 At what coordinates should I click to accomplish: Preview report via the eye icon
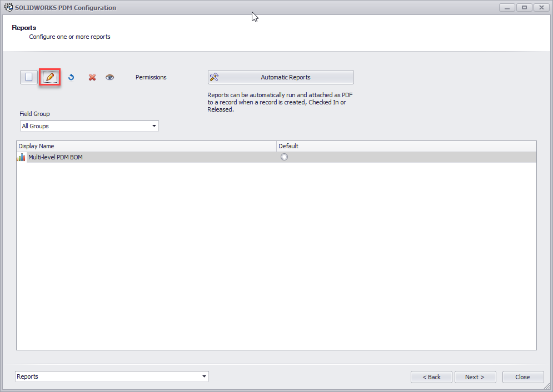click(x=109, y=77)
